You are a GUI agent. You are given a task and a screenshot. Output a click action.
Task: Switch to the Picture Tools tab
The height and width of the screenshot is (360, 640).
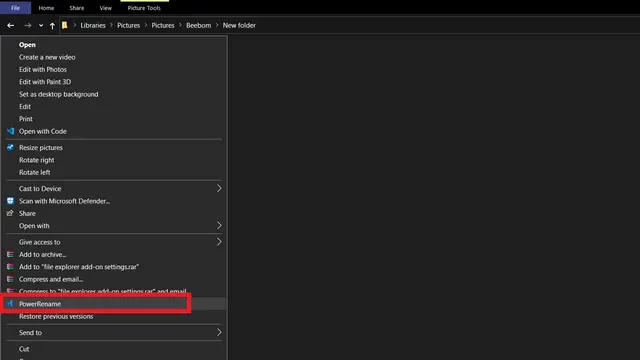(144, 8)
